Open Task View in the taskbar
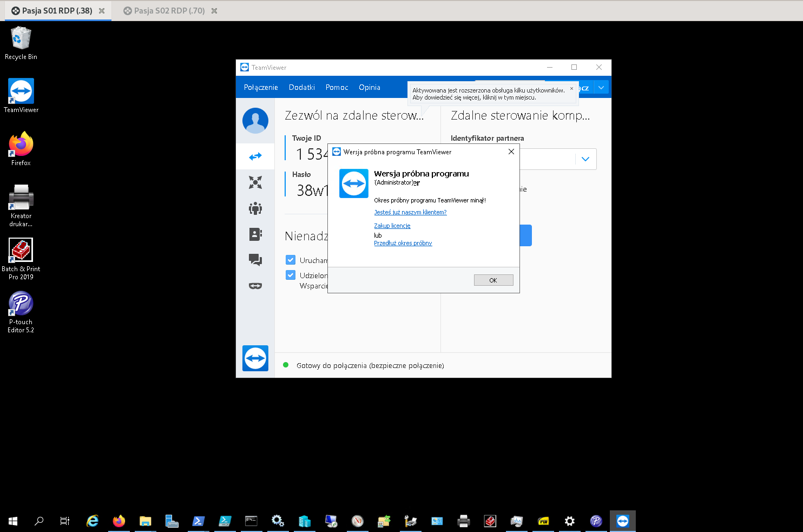Image resolution: width=803 pixels, height=532 pixels. (x=65, y=521)
